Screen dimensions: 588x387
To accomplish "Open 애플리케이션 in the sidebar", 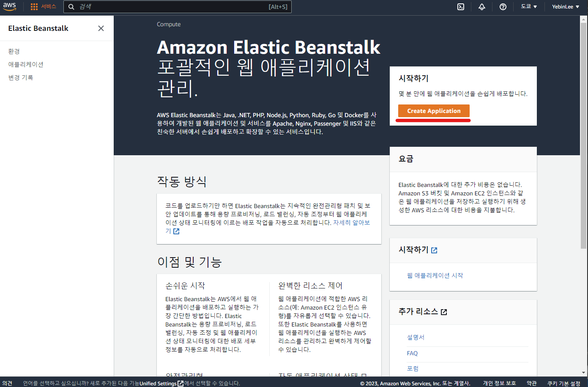I will [x=26, y=64].
